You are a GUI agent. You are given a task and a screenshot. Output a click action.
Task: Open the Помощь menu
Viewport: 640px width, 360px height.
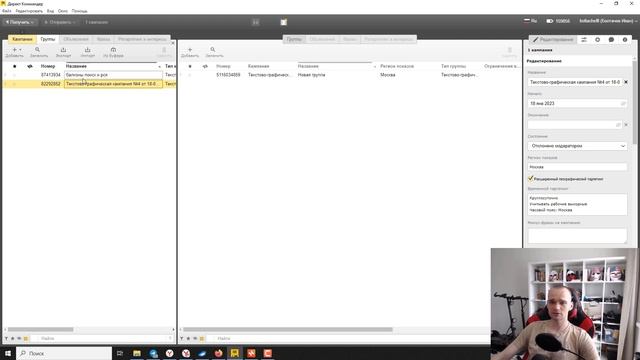click(79, 11)
